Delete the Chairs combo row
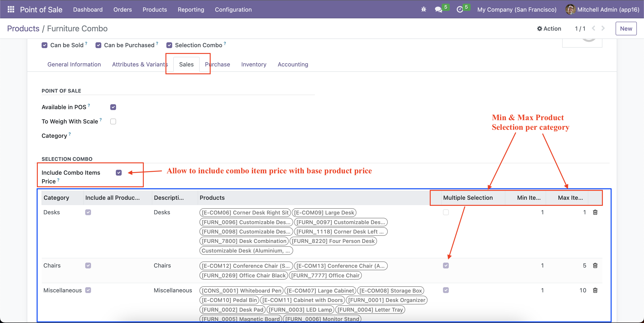This screenshot has height=323, width=644. pos(595,266)
